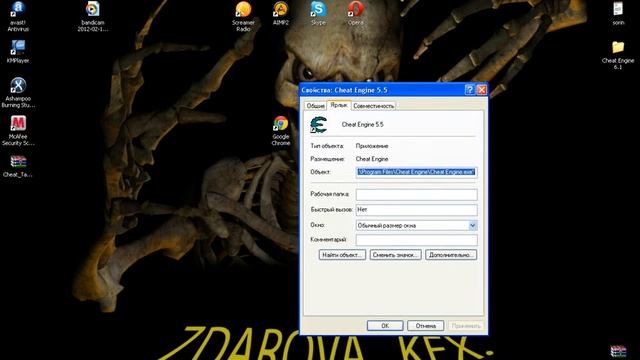Select the avast! Antivirus desktop icon
The width and height of the screenshot is (640, 360).
18,16
